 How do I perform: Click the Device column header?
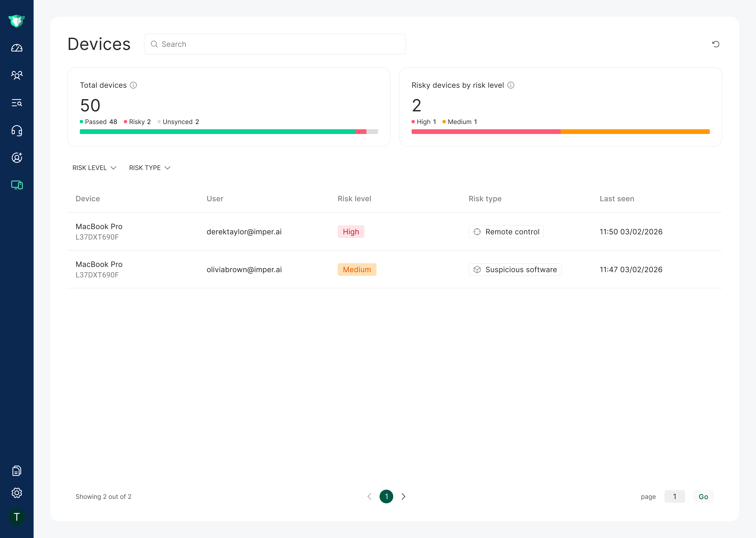[x=88, y=199]
